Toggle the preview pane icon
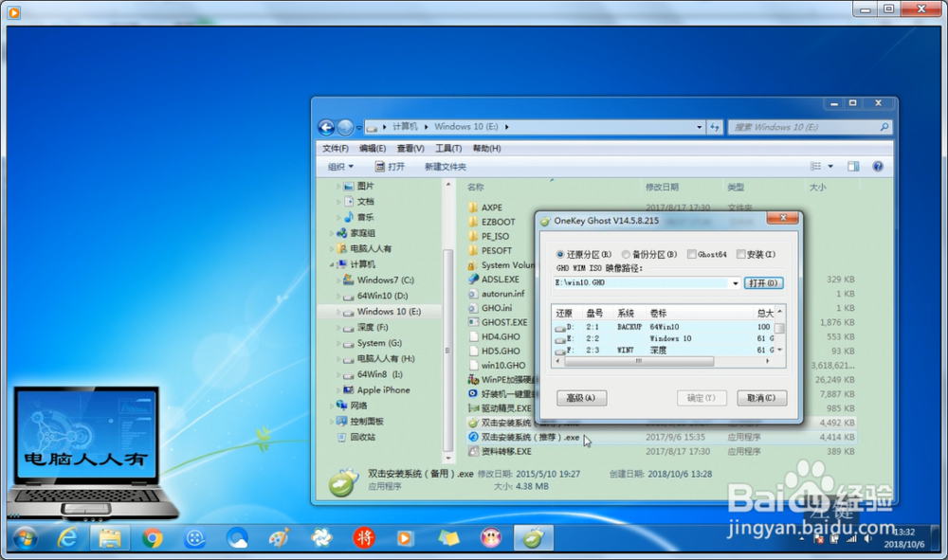Screen dimensions: 948x560 (x=853, y=166)
